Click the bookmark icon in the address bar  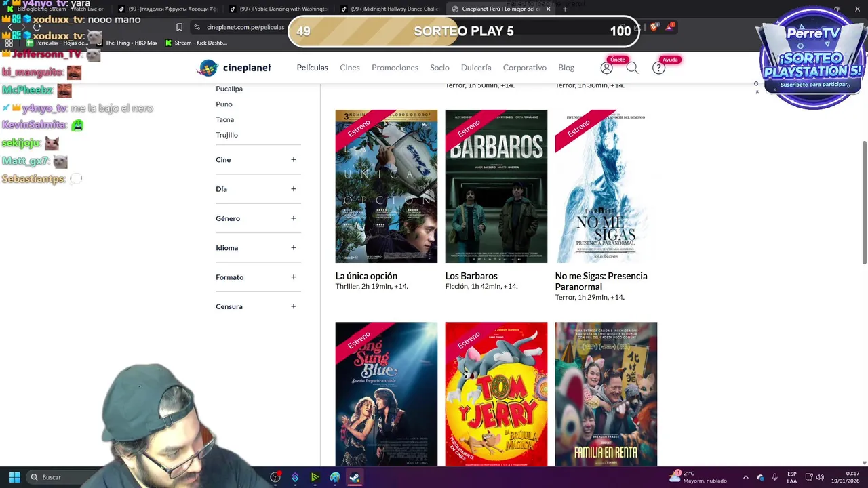tap(179, 27)
